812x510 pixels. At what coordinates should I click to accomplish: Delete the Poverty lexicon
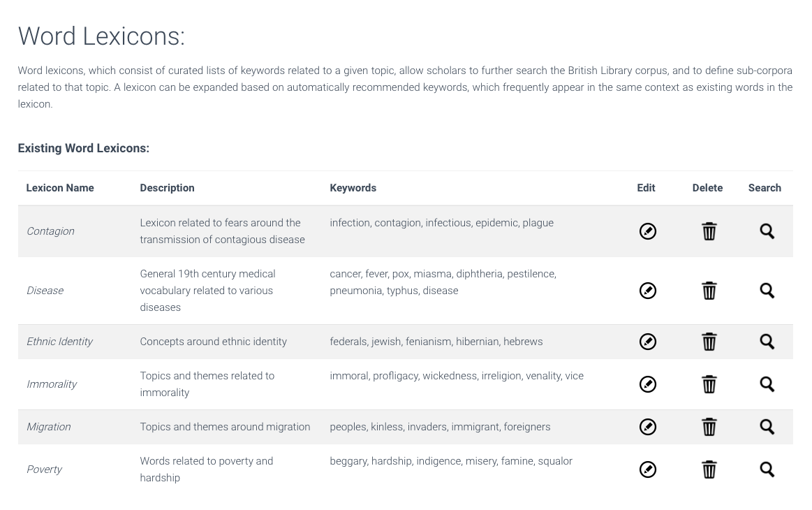[x=709, y=469]
